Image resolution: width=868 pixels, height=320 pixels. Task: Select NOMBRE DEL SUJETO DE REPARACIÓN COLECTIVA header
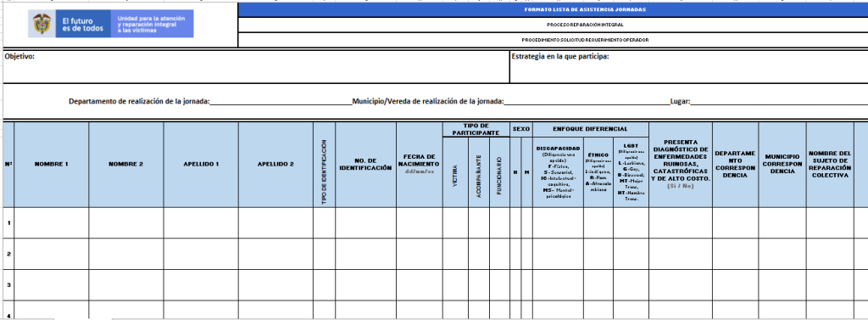pyautogui.click(x=829, y=165)
